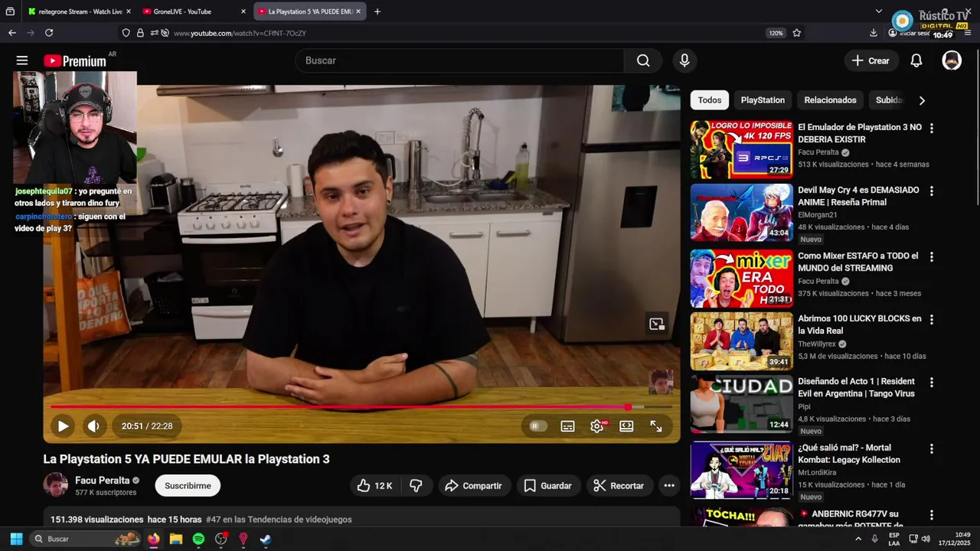Open options for Abrimos 100 LUCKY BLOCKS video
Screen dimensions: 980x551
[x=932, y=320]
